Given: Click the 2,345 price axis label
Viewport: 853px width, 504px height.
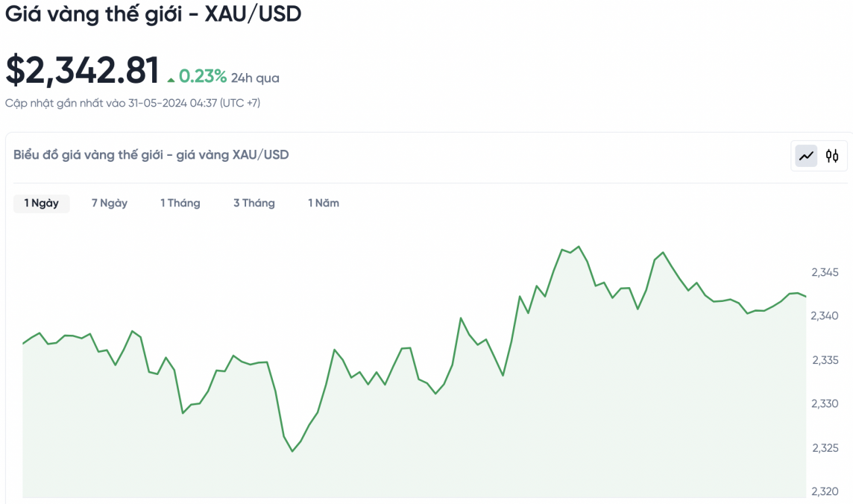Looking at the screenshot, I should 825,273.
